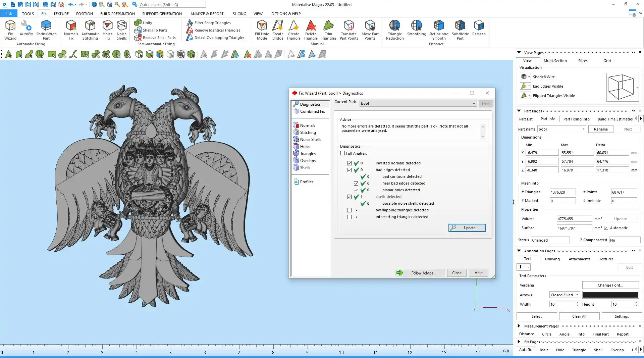Screen dimensions: 644x358
Task: Click the Follow Advice button
Action: (420, 273)
